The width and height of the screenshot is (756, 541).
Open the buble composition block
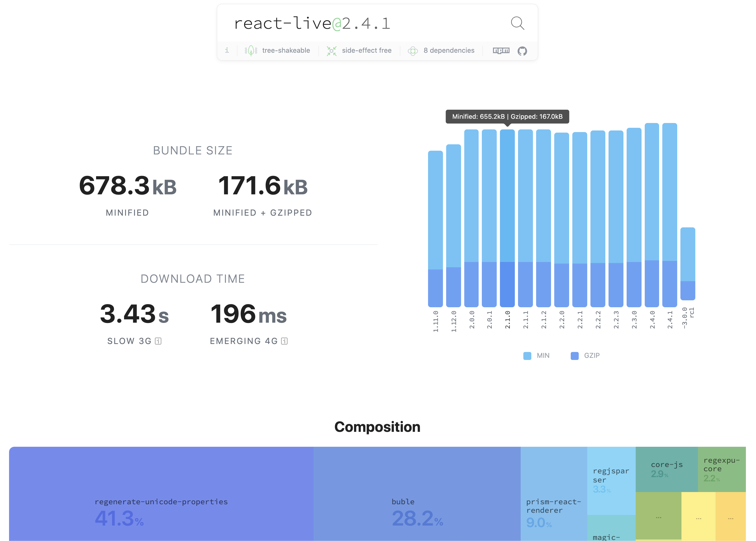pos(417,493)
